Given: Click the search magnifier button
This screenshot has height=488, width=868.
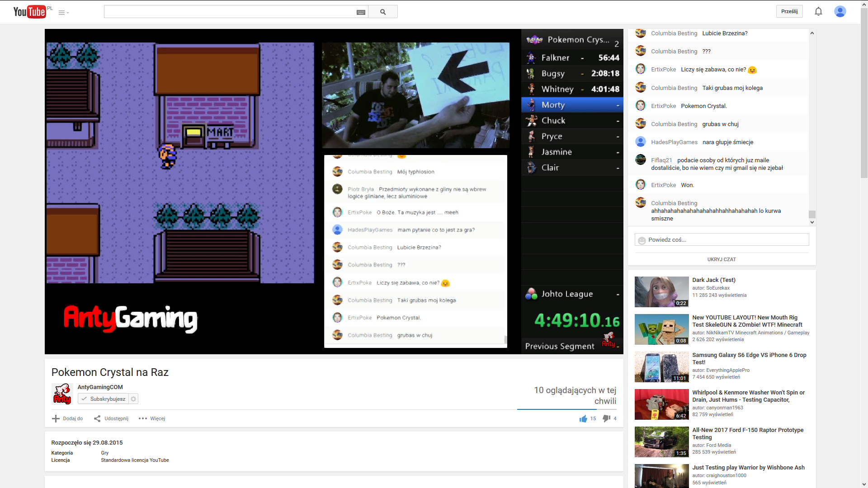Looking at the screenshot, I should (x=383, y=12).
